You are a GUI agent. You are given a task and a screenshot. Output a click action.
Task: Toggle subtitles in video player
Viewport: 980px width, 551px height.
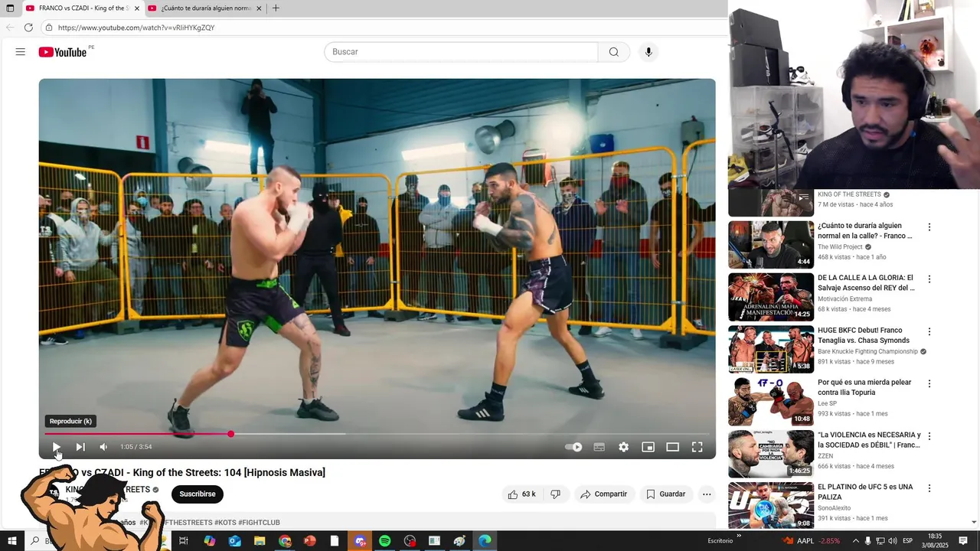point(599,447)
